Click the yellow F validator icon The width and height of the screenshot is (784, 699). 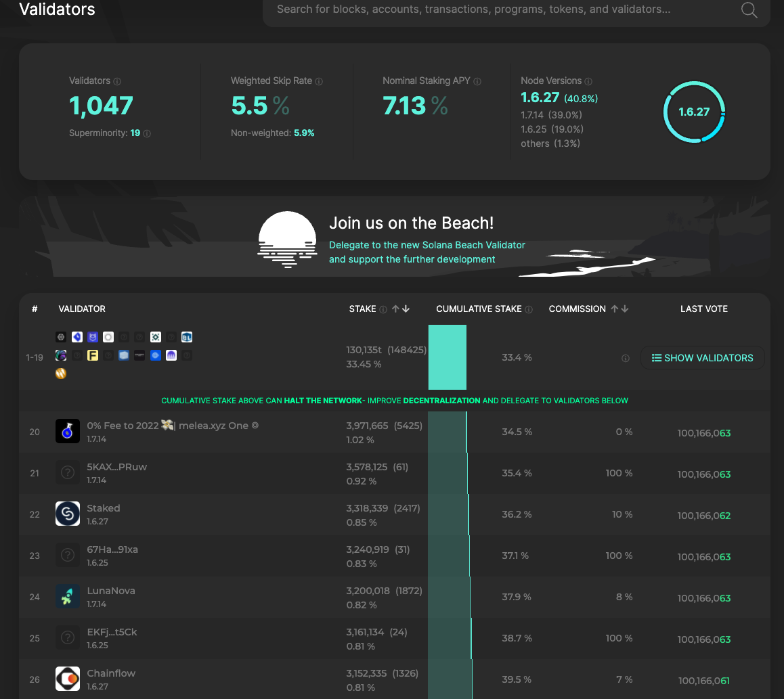93,355
